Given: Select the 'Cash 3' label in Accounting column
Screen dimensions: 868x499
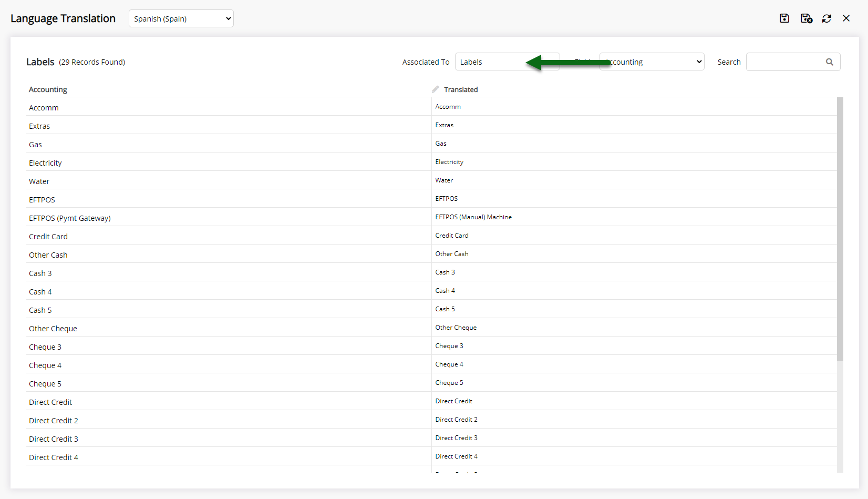Looking at the screenshot, I should (x=40, y=273).
